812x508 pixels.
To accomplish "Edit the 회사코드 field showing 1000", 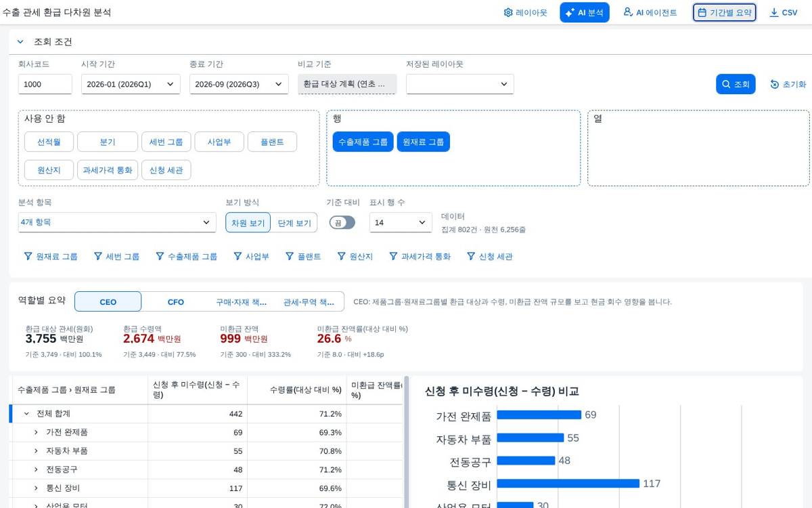I will pos(45,84).
